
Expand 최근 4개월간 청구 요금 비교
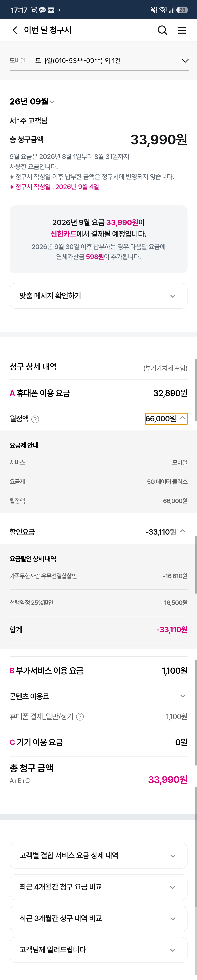[98, 887]
